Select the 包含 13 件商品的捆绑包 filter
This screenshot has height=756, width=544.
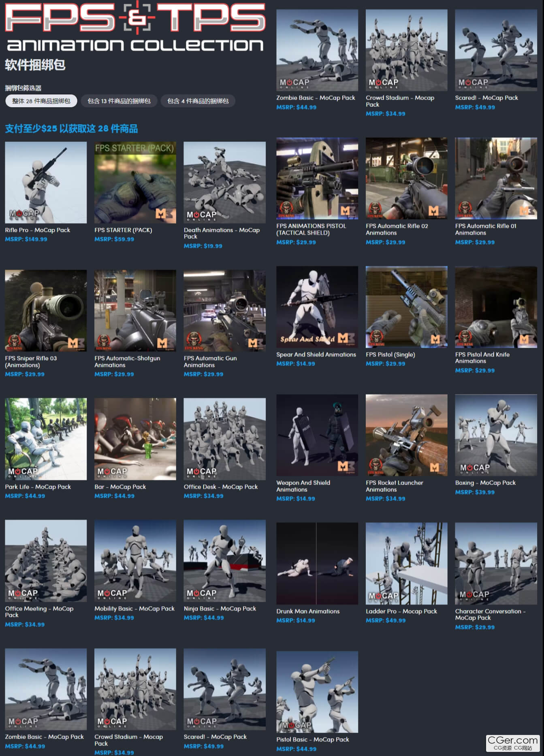click(119, 101)
